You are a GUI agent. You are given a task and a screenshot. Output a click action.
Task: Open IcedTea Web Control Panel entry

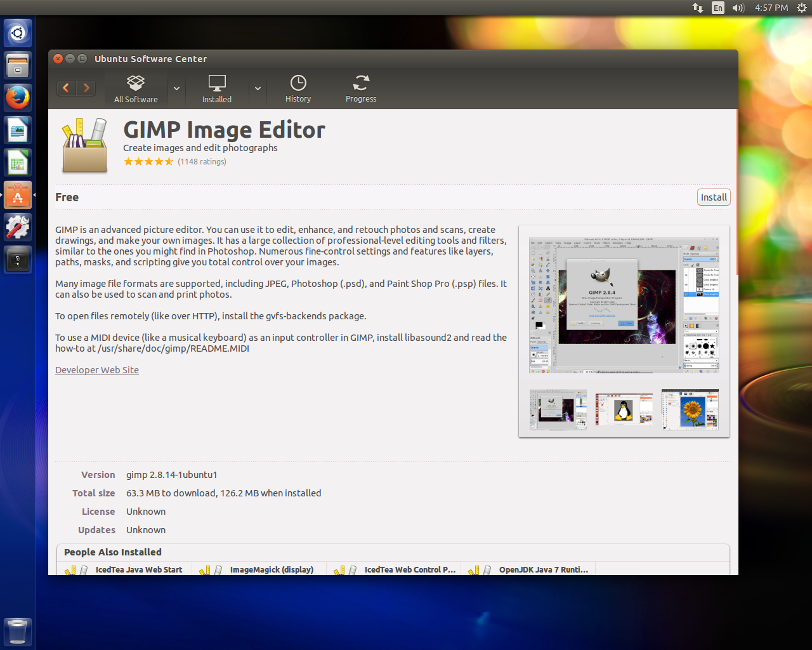click(x=393, y=569)
